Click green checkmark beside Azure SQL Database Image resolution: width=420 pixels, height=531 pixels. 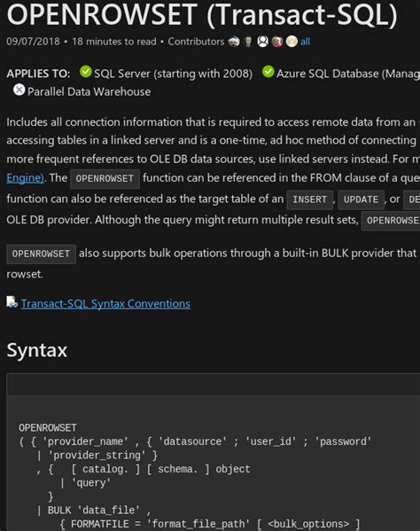268,72
